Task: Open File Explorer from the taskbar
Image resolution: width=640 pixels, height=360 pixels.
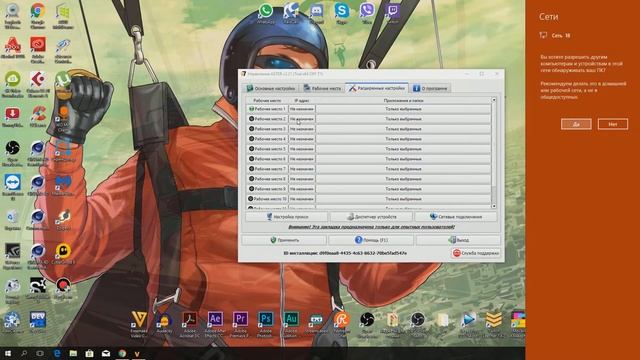Action: (x=73, y=353)
